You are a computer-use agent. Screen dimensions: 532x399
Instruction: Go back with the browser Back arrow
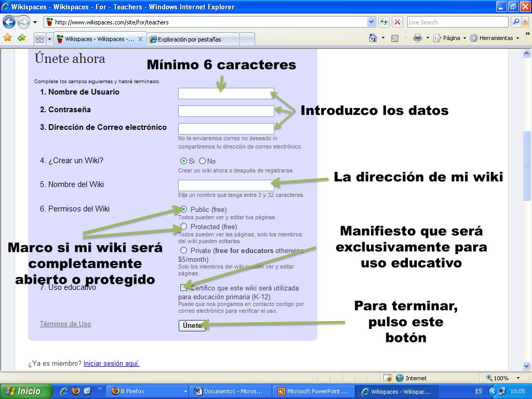tap(9, 22)
